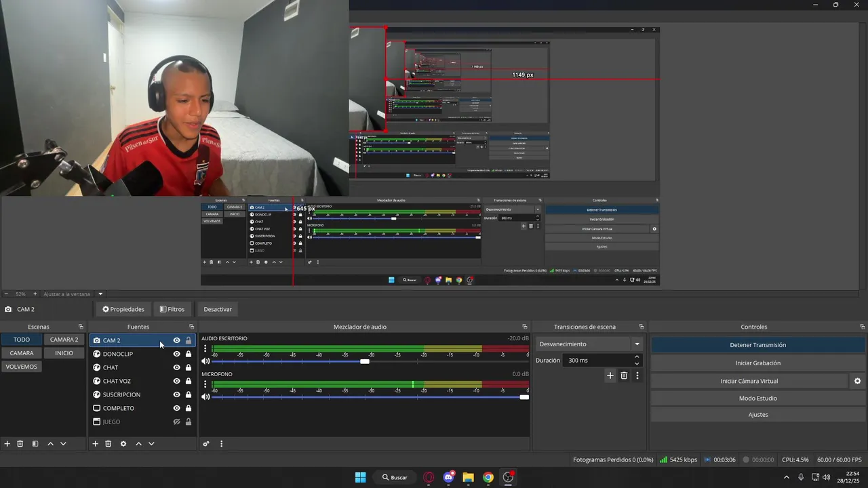Unlock the DONOCLIP source
The width and height of the screenshot is (868, 488).
tap(189, 354)
